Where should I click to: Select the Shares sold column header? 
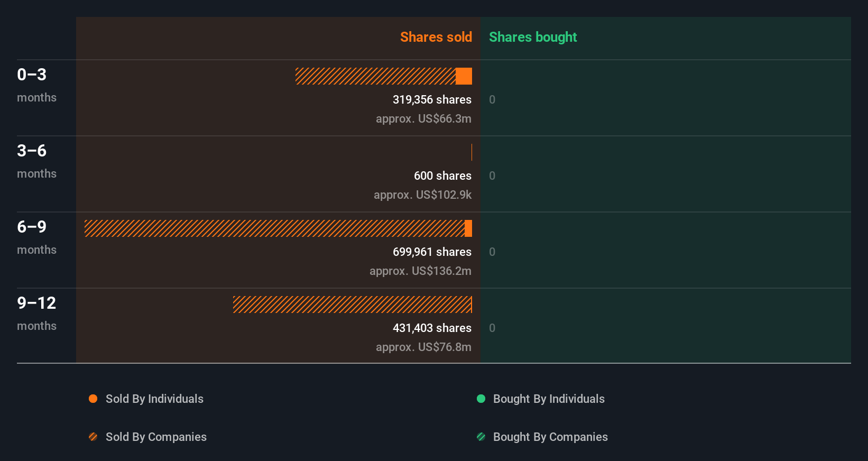[436, 37]
